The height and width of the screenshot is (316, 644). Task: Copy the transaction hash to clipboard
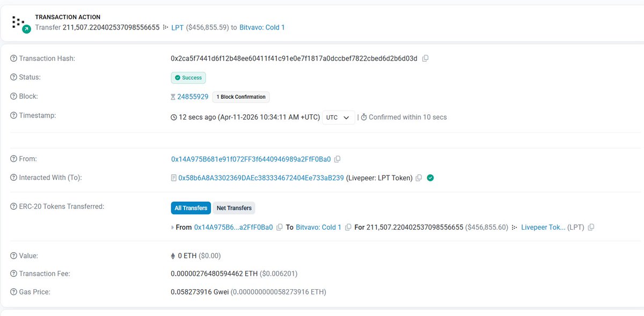425,58
